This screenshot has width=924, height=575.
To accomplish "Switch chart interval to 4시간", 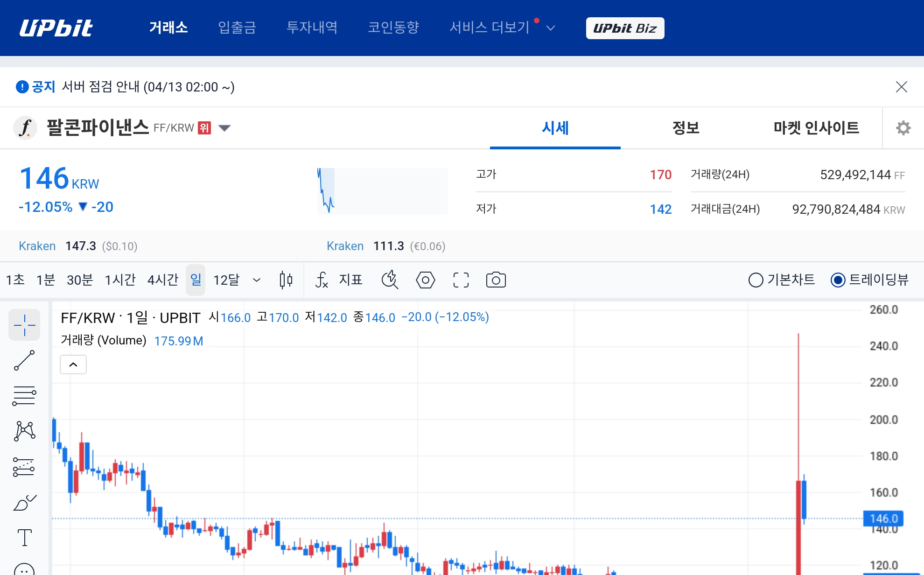I will (162, 280).
